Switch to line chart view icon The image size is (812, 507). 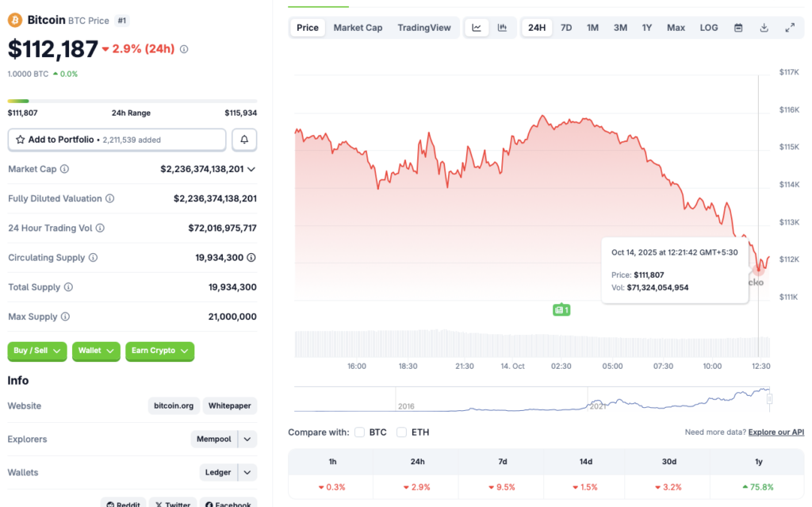pyautogui.click(x=477, y=28)
